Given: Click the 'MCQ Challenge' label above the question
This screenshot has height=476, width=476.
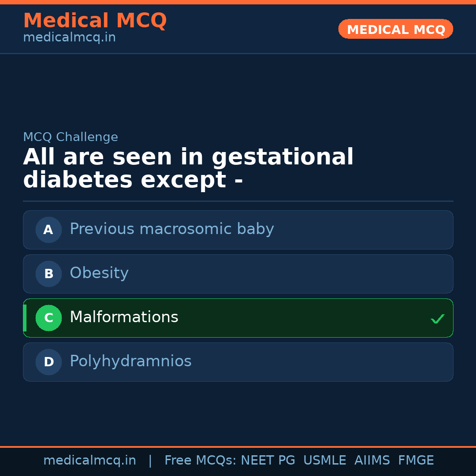Looking at the screenshot, I should 71,137.
